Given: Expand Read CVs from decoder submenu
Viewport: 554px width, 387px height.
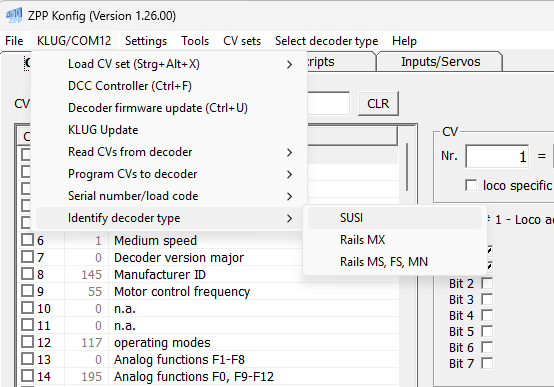Looking at the screenshot, I should 169,152.
